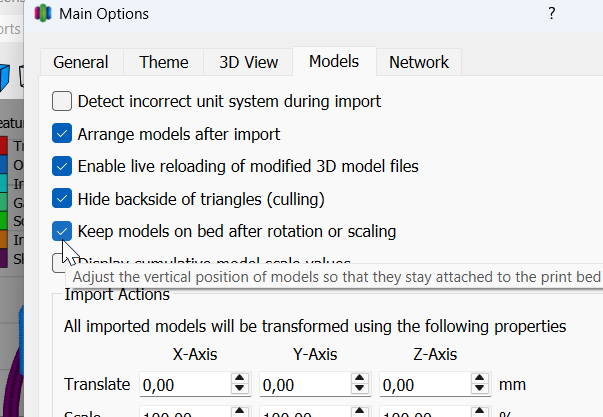Increase Scale X-Axis with up arrow
This screenshot has height=417, width=603.
240,412
